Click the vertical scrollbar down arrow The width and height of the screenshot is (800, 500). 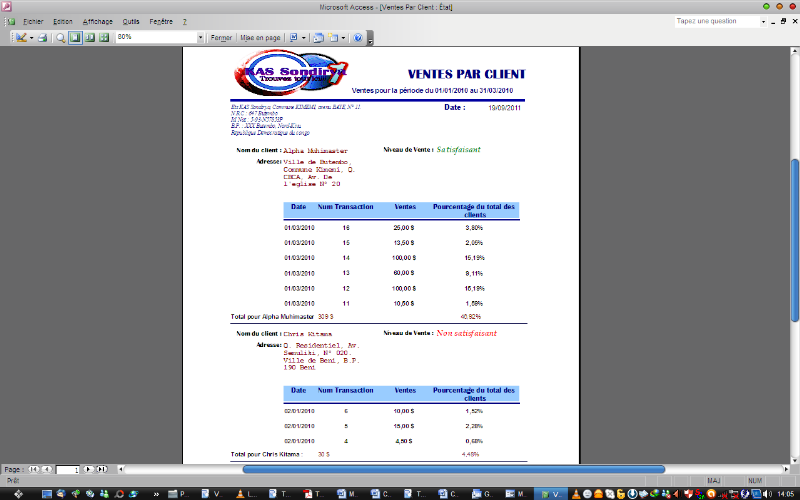[x=794, y=459]
